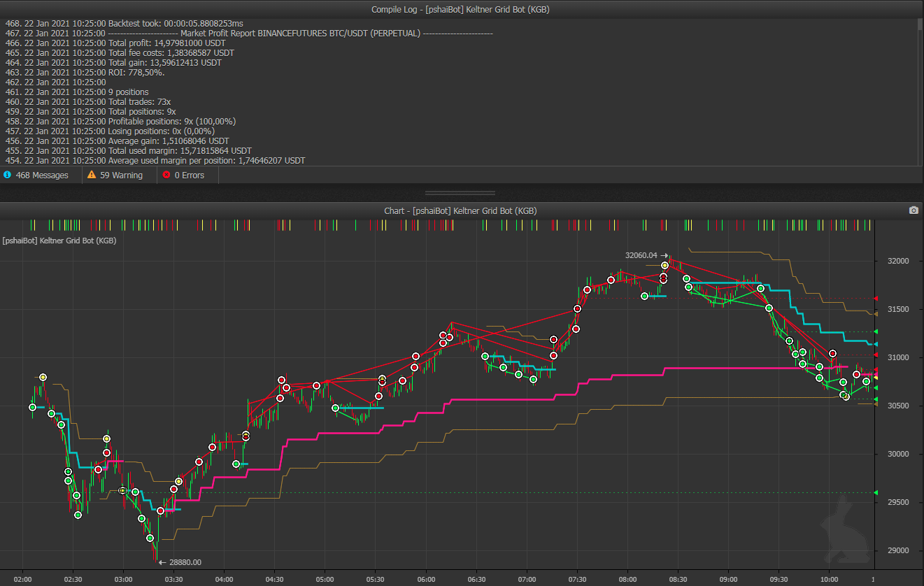Image resolution: width=924 pixels, height=586 pixels.
Task: Select the Total gain log line
Action: 113,62
